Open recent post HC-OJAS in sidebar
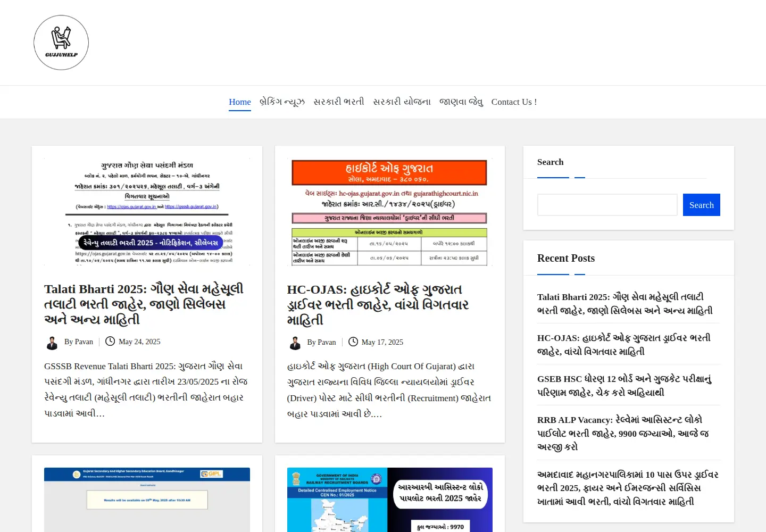766x532 pixels. point(624,345)
